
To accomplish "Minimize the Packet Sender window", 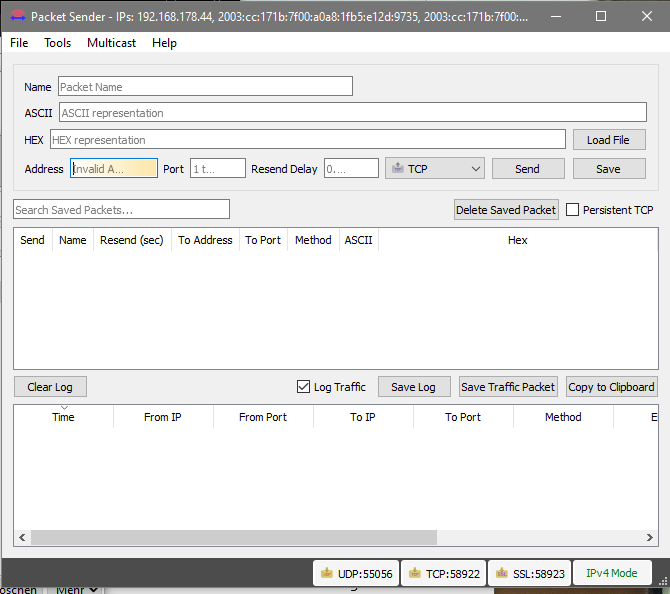I will pyautogui.click(x=556, y=16).
